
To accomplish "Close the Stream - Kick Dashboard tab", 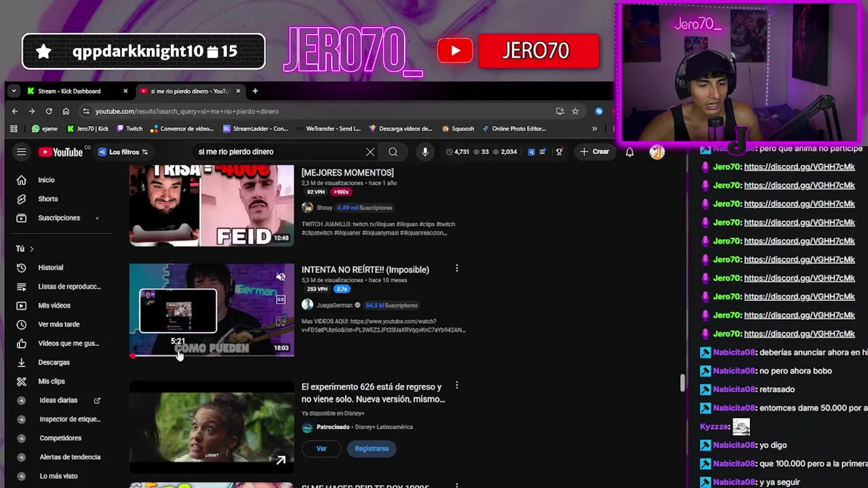I will click(125, 91).
